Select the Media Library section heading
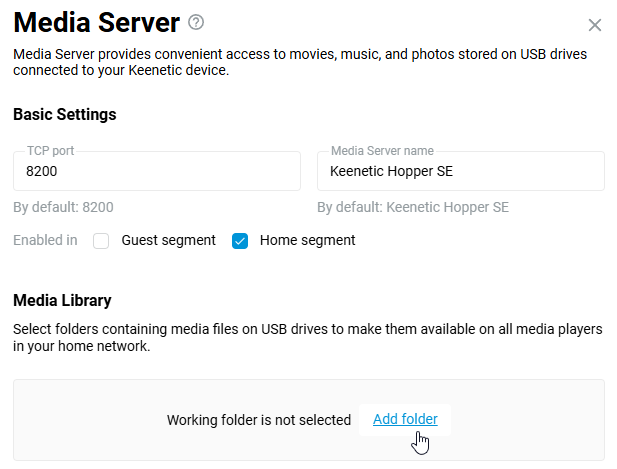This screenshot has width=617, height=469. [x=62, y=300]
